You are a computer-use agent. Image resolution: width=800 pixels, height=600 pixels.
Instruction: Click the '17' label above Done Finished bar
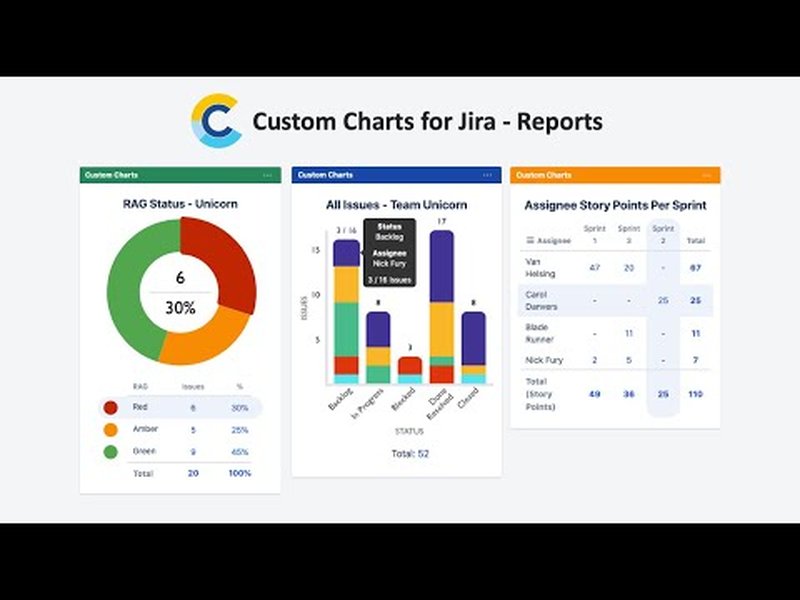pyautogui.click(x=442, y=221)
